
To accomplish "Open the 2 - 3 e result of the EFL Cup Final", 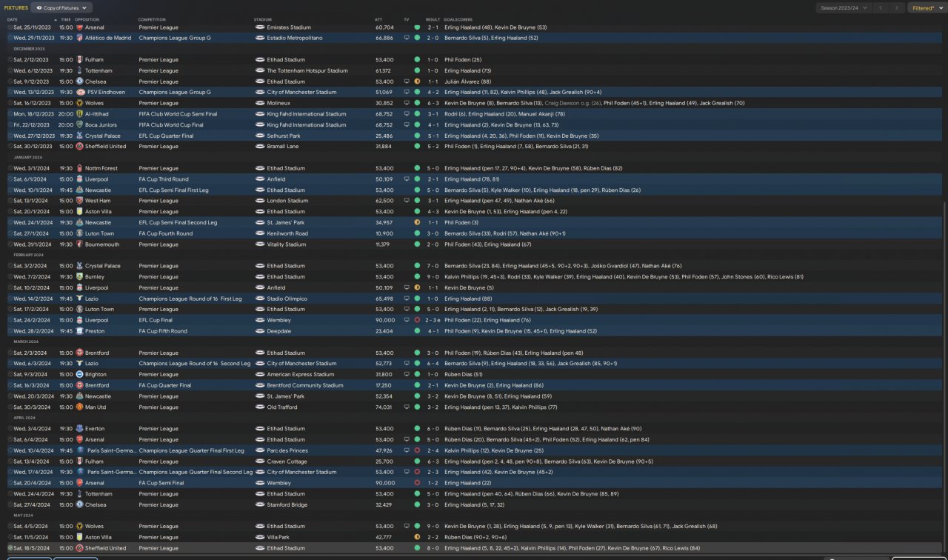I will tap(433, 320).
